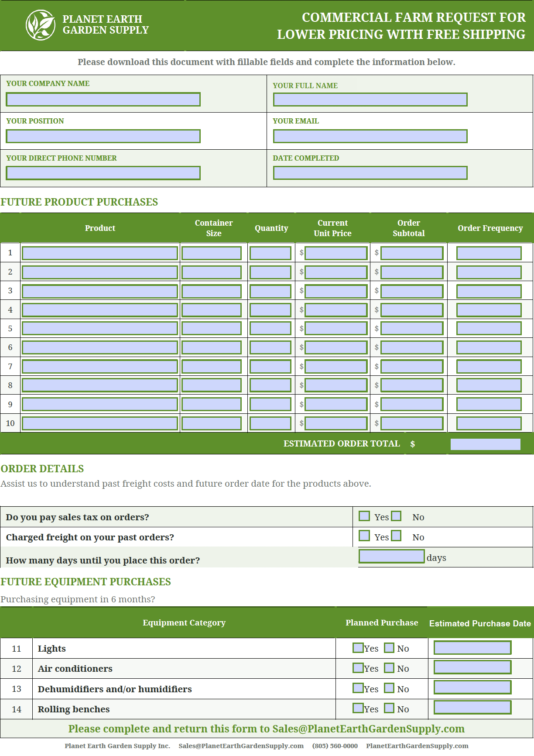The width and height of the screenshot is (534, 756).
Task: Tick Yes for charged freight on past orders
Action: pyautogui.click(x=364, y=536)
